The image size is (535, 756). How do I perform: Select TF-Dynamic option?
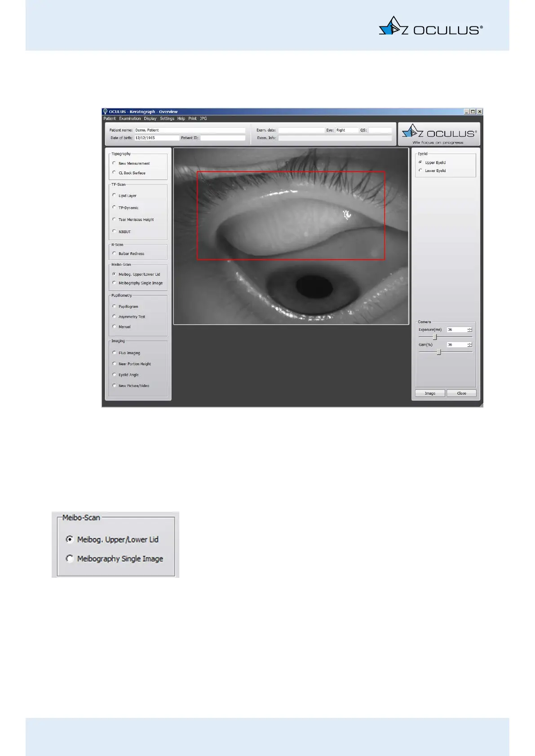point(114,207)
